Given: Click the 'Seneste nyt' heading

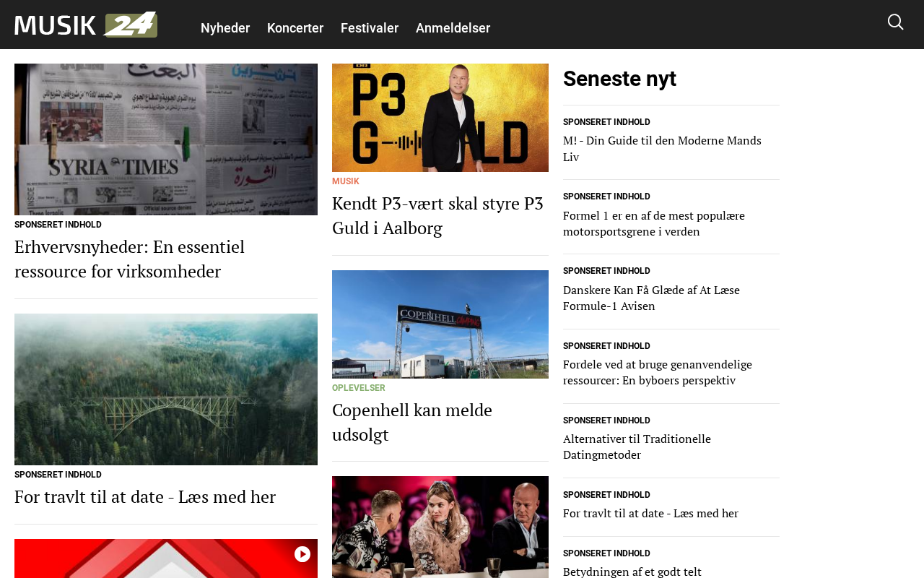Looking at the screenshot, I should tap(619, 78).
